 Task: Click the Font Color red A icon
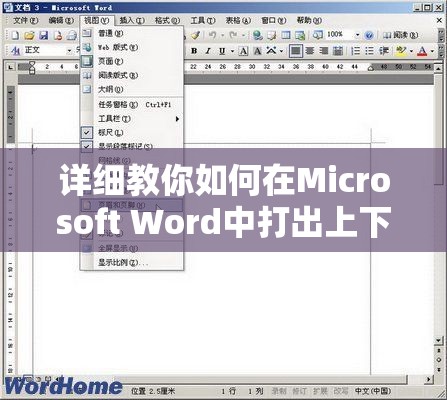coord(422,51)
